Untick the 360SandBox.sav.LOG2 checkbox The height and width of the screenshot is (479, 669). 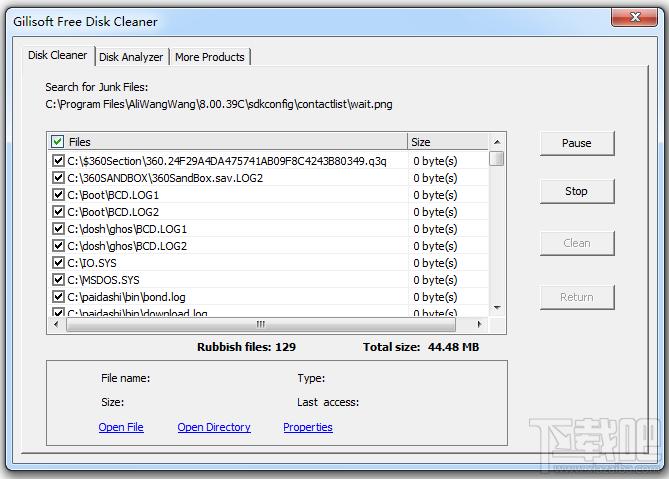58,178
